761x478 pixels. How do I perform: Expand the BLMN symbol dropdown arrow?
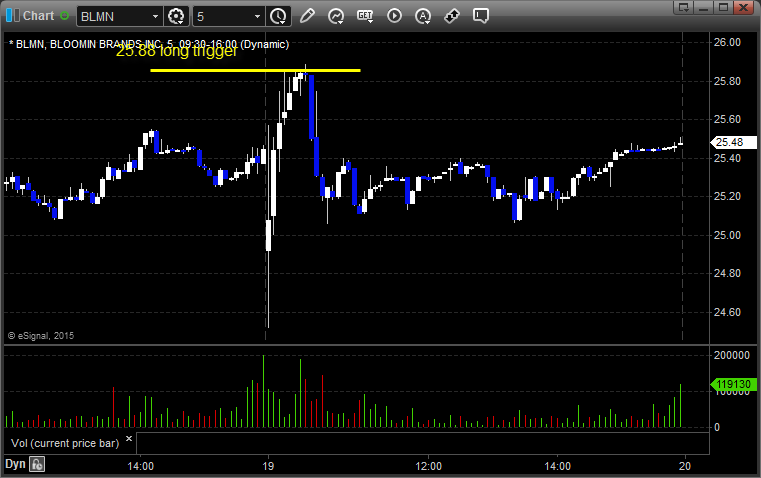[x=155, y=16]
